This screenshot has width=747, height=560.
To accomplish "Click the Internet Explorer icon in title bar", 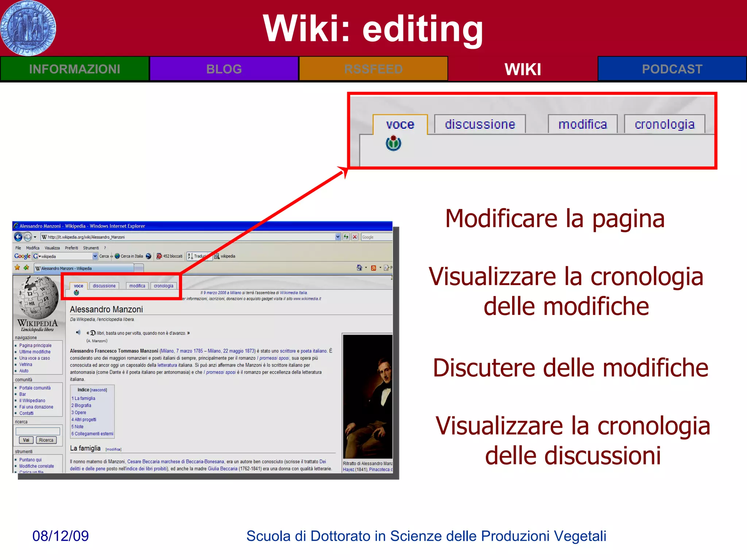I will pos(16,226).
